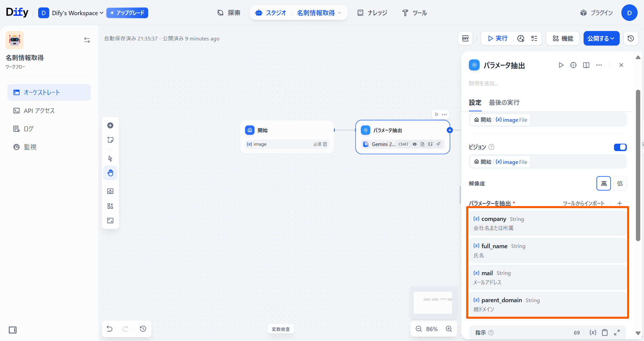Image resolution: width=644 pixels, height=341 pixels.
Task: Select 低 low resolution option
Action: (620, 183)
